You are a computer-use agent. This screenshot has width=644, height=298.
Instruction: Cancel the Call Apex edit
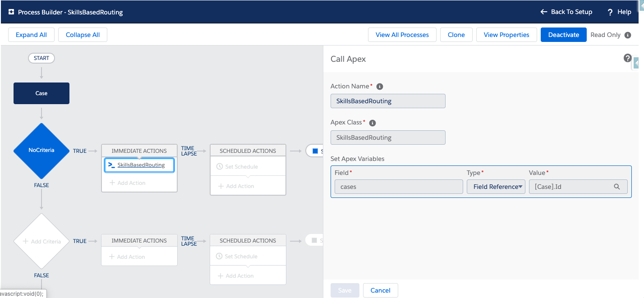(x=380, y=290)
